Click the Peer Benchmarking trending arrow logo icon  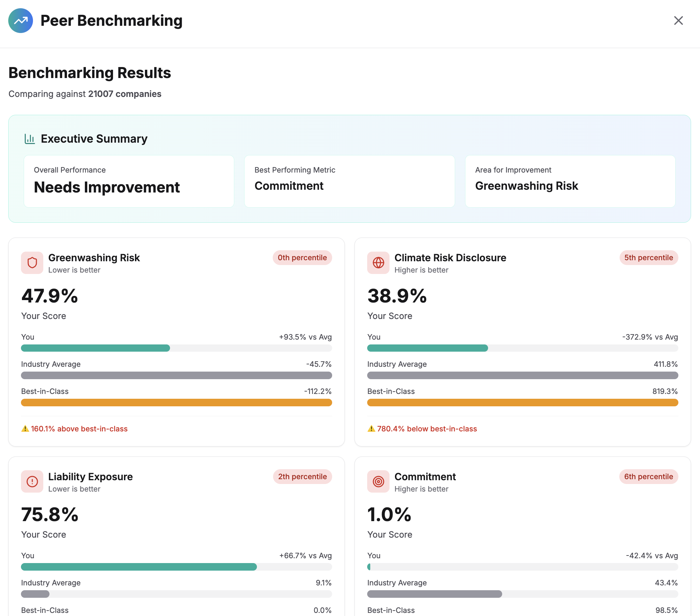(20, 21)
